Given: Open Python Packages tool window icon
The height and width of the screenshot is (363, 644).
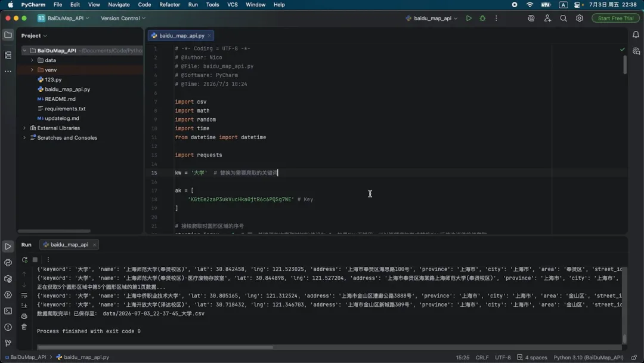Looking at the screenshot, I should tap(8, 279).
